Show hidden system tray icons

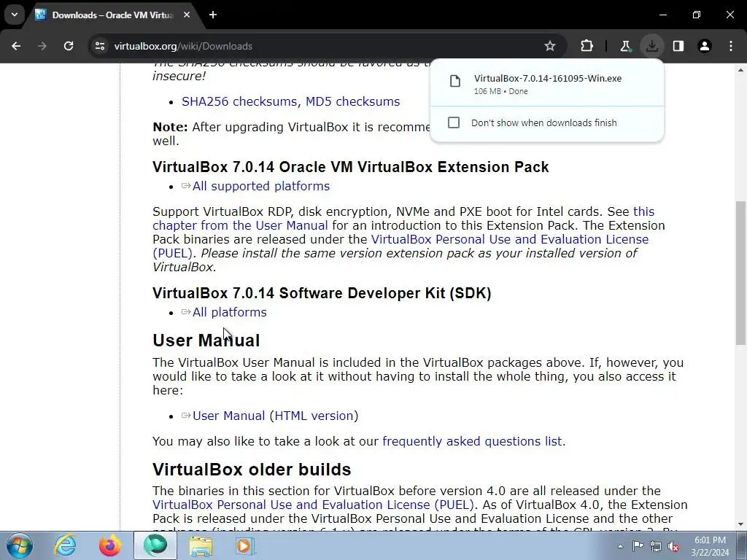pyautogui.click(x=620, y=546)
